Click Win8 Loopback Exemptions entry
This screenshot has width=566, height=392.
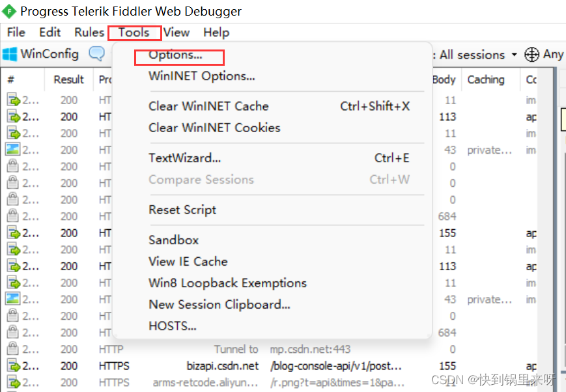pyautogui.click(x=227, y=283)
